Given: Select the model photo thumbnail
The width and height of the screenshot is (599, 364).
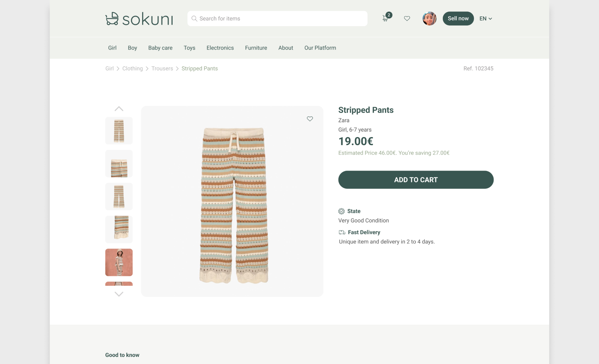Looking at the screenshot, I should 119,262.
